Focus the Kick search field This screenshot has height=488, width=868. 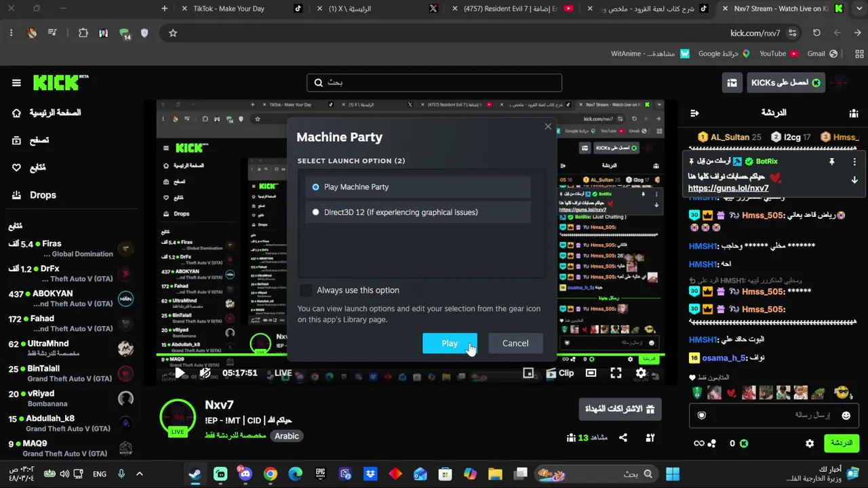click(x=434, y=83)
